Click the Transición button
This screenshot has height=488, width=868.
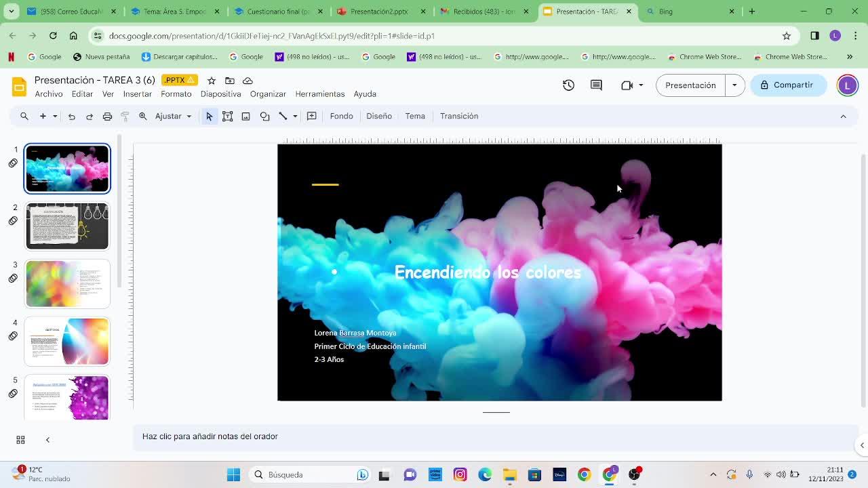click(458, 117)
